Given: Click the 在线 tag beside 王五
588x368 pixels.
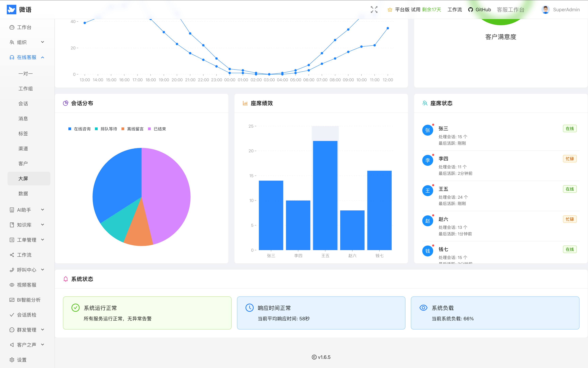Looking at the screenshot, I should [569, 189].
